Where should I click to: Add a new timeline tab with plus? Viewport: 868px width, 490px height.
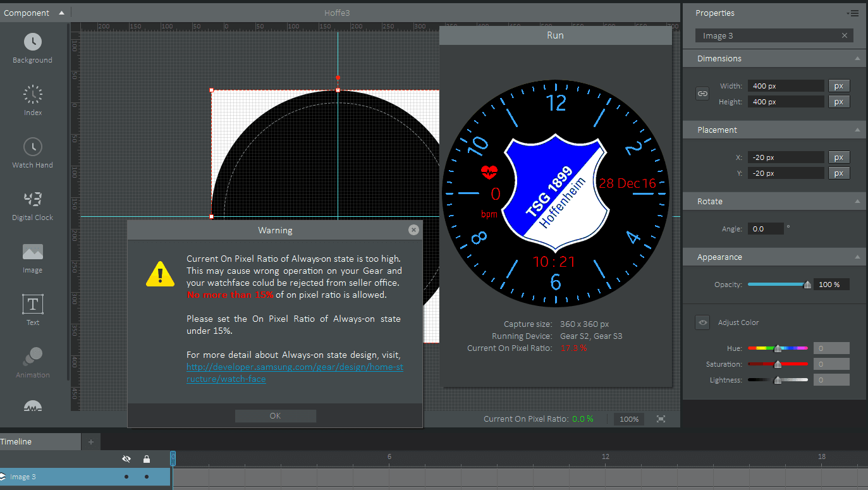90,442
